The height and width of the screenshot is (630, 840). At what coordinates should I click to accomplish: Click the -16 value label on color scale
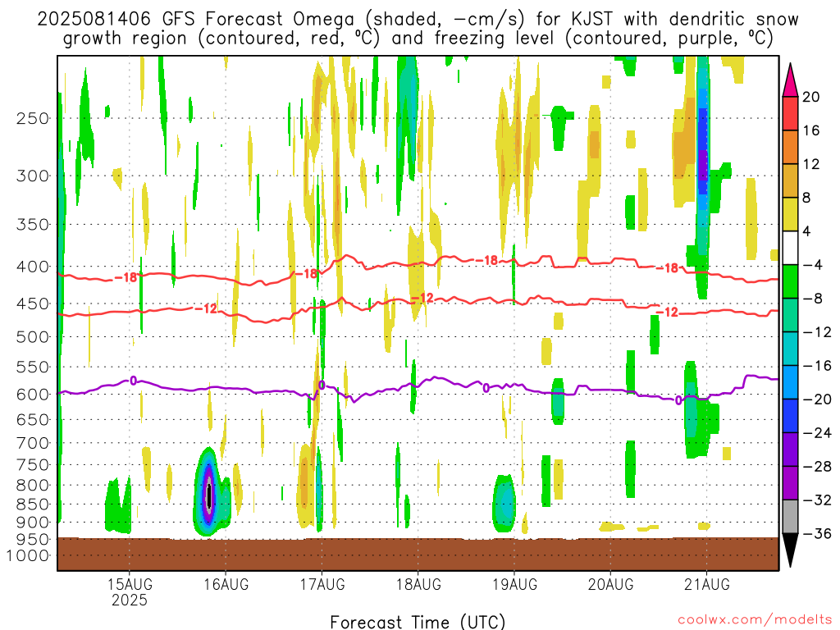[x=817, y=365]
